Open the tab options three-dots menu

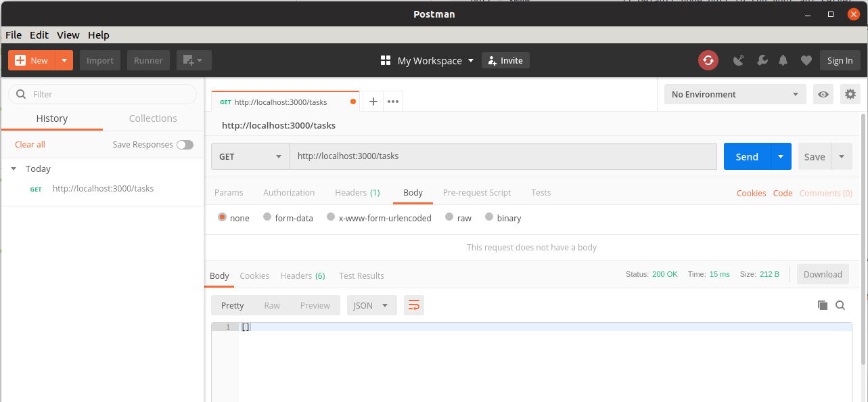393,102
